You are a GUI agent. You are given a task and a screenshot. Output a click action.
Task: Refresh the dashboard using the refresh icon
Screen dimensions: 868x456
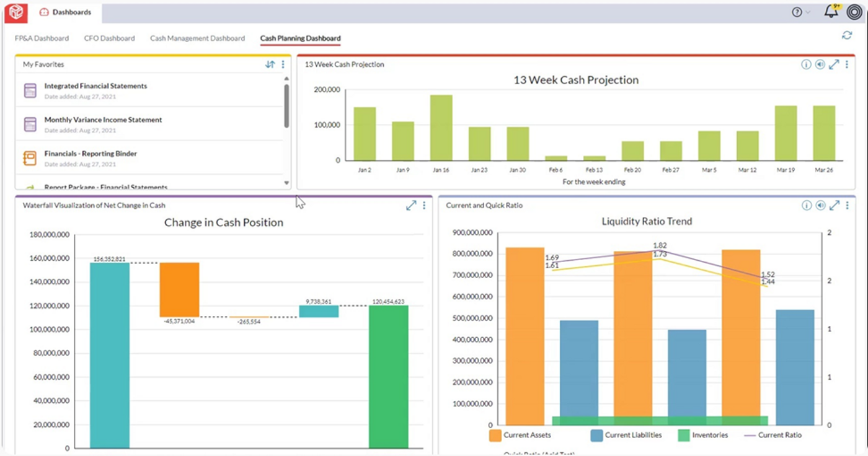pos(846,35)
